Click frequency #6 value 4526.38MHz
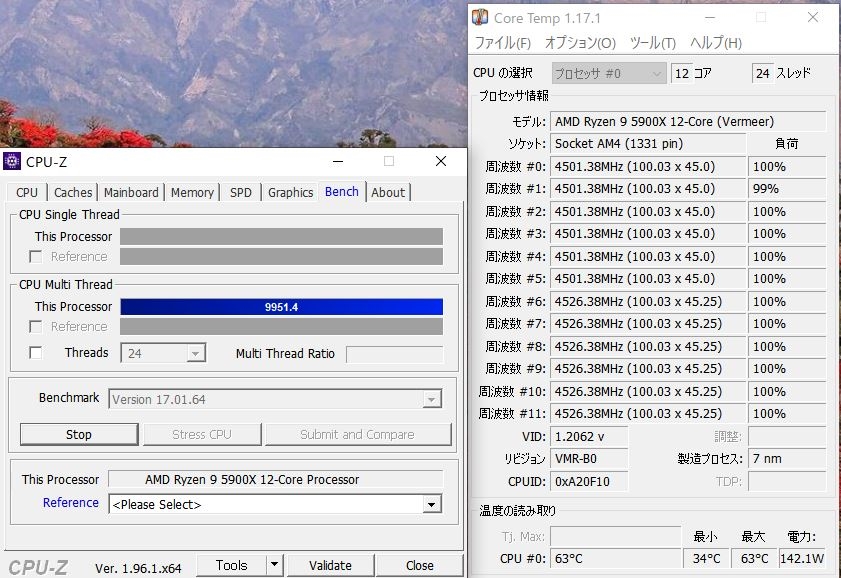Viewport: 841px width, 578px height. 648,302
